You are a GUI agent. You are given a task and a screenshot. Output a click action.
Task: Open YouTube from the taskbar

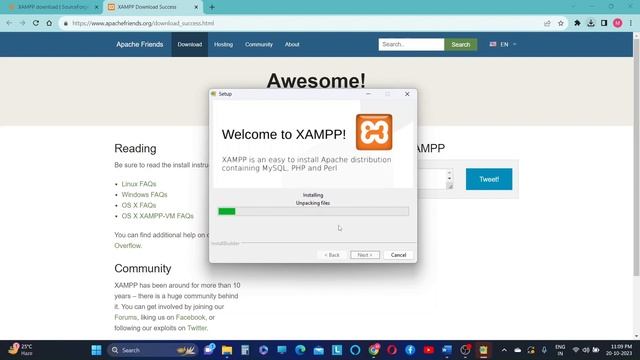click(429, 350)
